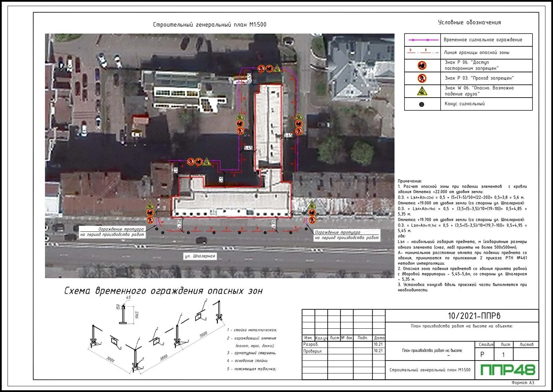Click the 'Условные обозначения' legend heading
Screen dimensions: 553x392
click(x=469, y=22)
